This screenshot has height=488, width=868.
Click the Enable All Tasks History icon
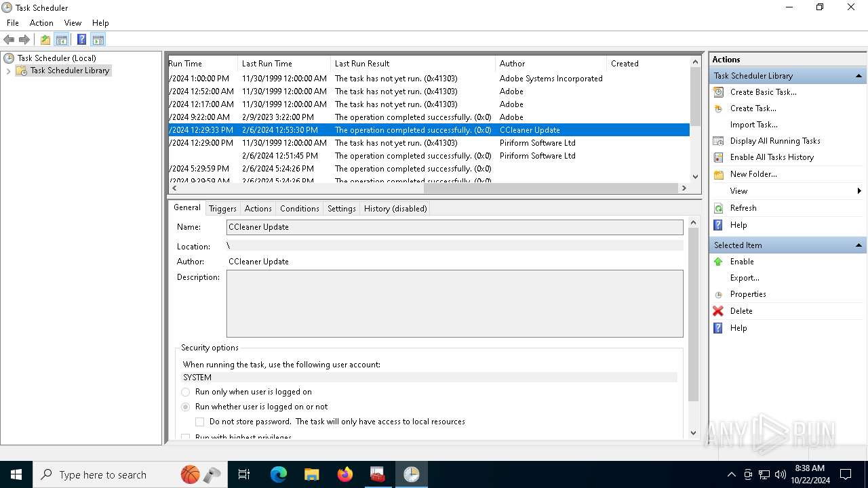(718, 157)
